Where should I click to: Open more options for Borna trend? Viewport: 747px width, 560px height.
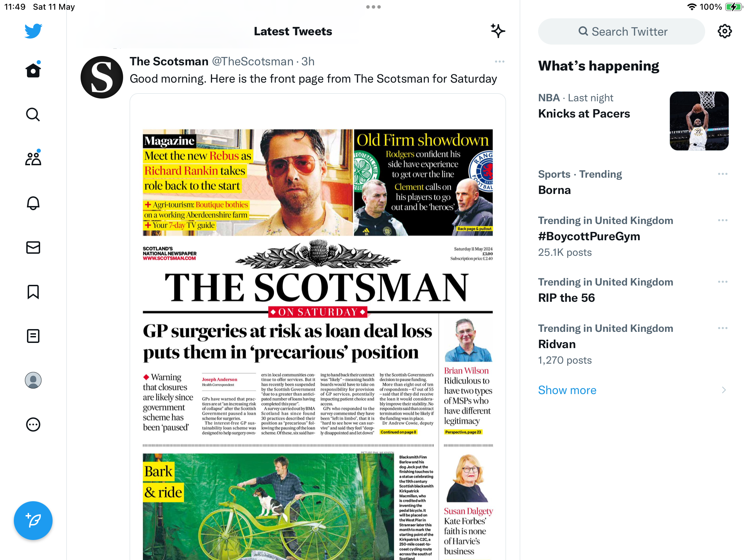coord(722,174)
